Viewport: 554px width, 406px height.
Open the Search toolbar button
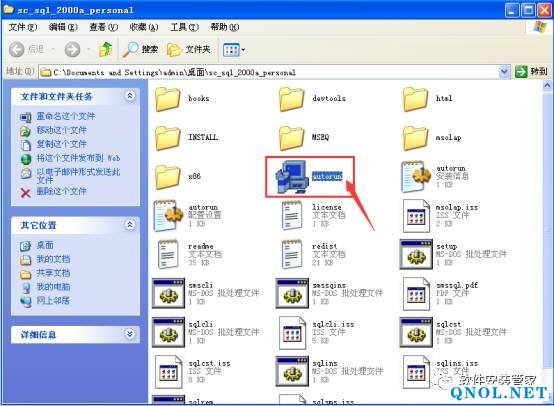tap(140, 49)
